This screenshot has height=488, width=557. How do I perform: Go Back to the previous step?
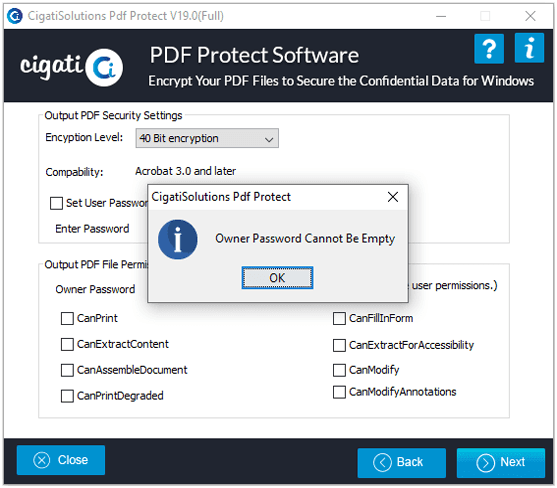401,463
